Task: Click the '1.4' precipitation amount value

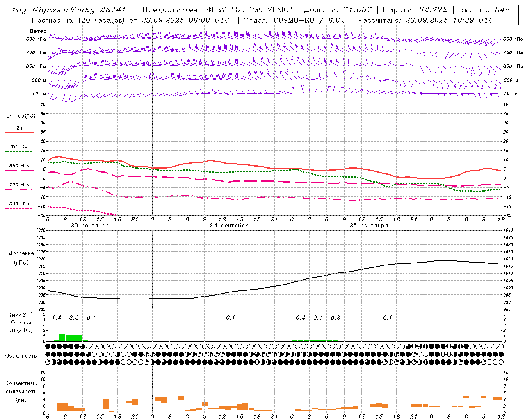Action: click(57, 318)
